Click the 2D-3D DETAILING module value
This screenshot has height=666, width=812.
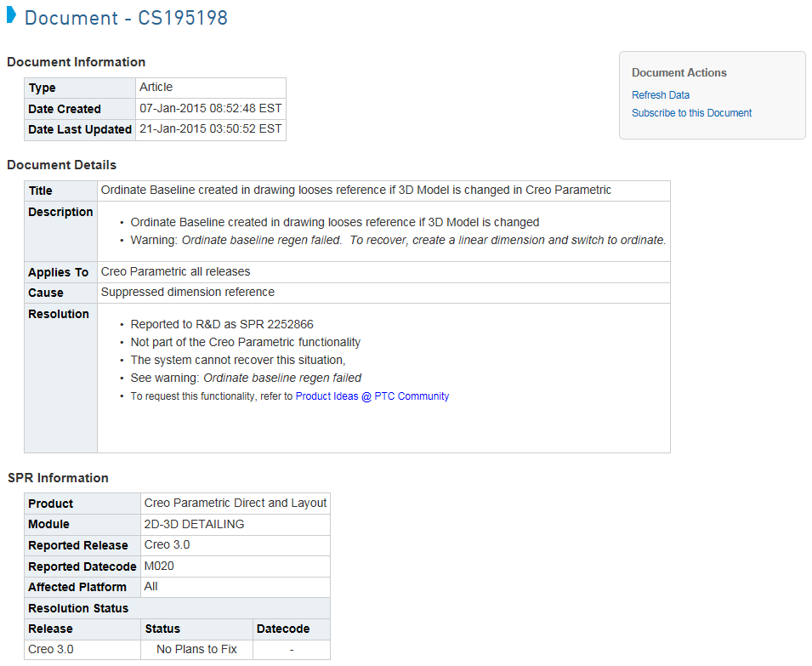point(194,524)
